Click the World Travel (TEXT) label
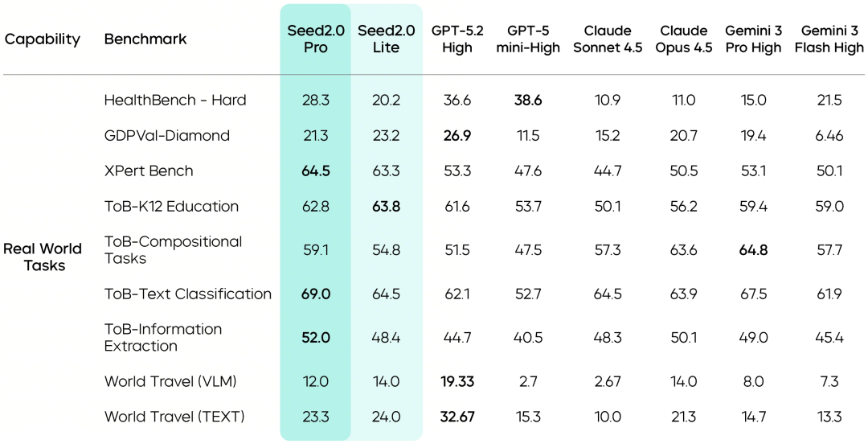868x444 pixels. pyautogui.click(x=174, y=417)
